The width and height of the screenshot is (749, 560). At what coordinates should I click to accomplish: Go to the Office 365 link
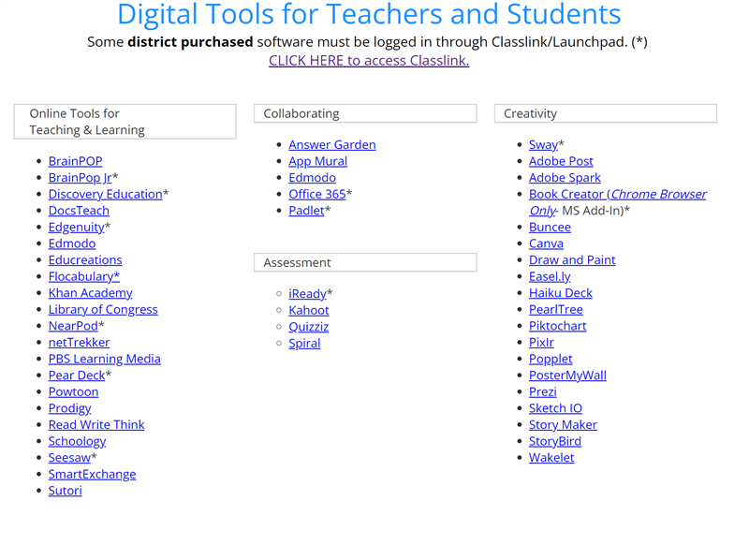click(x=317, y=194)
